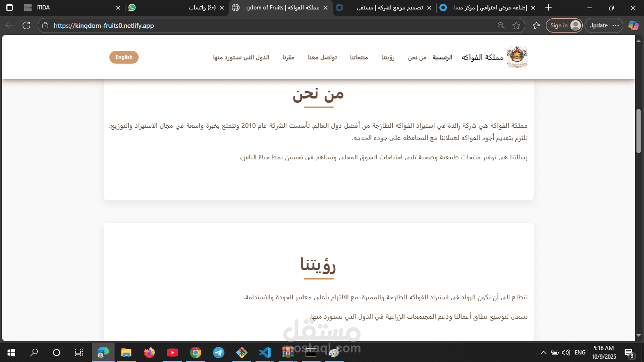Click the Kingdom of Fruits logo image

[517, 57]
